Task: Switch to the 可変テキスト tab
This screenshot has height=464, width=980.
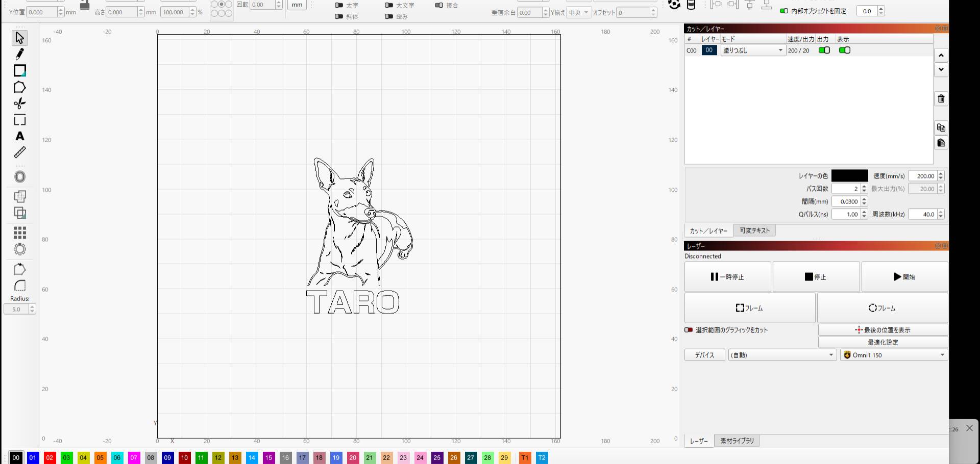Action: tap(754, 230)
